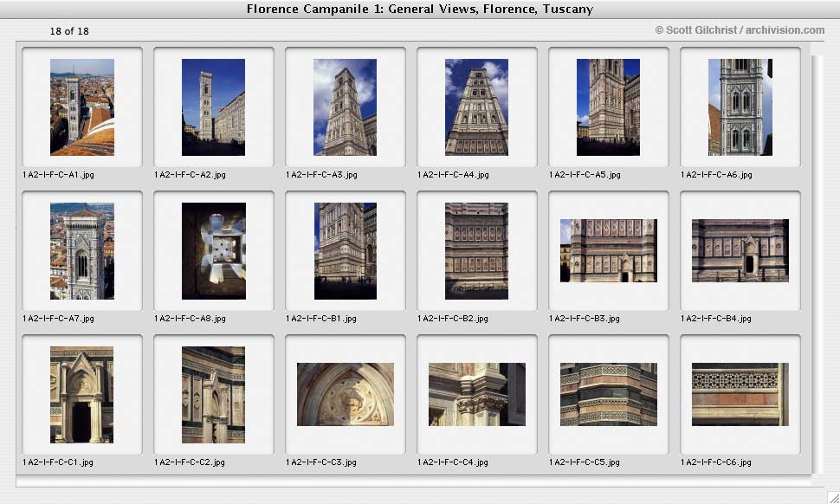Select thumbnail 1A2-I-F-C-C2.jpg
Screen dimensions: 840x504
(x=213, y=395)
